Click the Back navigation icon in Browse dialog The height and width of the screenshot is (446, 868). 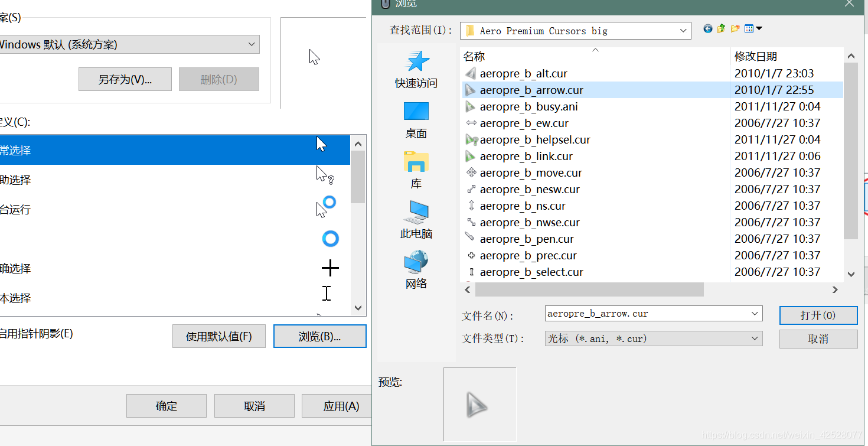point(707,28)
